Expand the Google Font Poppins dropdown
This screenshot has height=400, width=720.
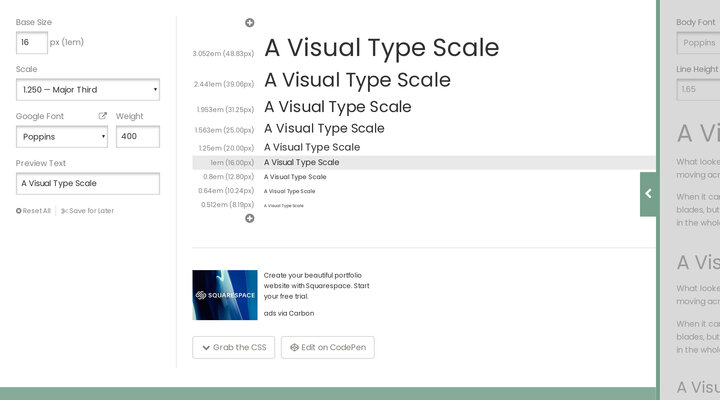coord(62,137)
